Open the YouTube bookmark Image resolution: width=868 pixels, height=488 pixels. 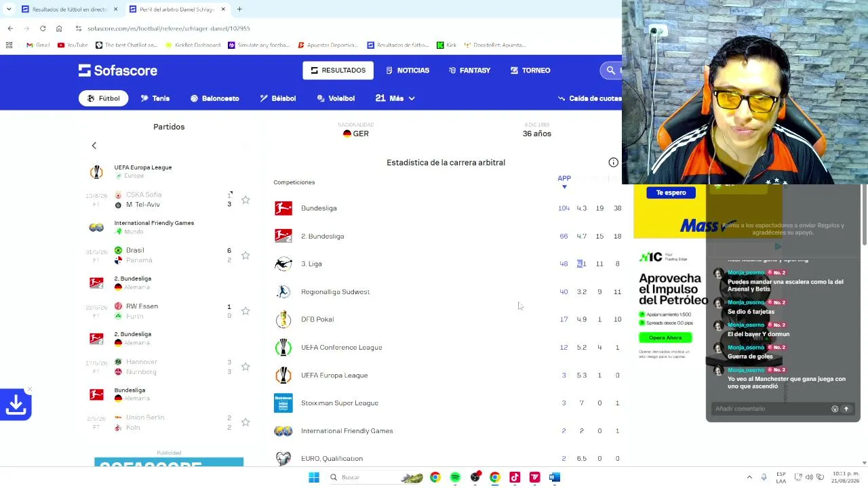pos(73,45)
